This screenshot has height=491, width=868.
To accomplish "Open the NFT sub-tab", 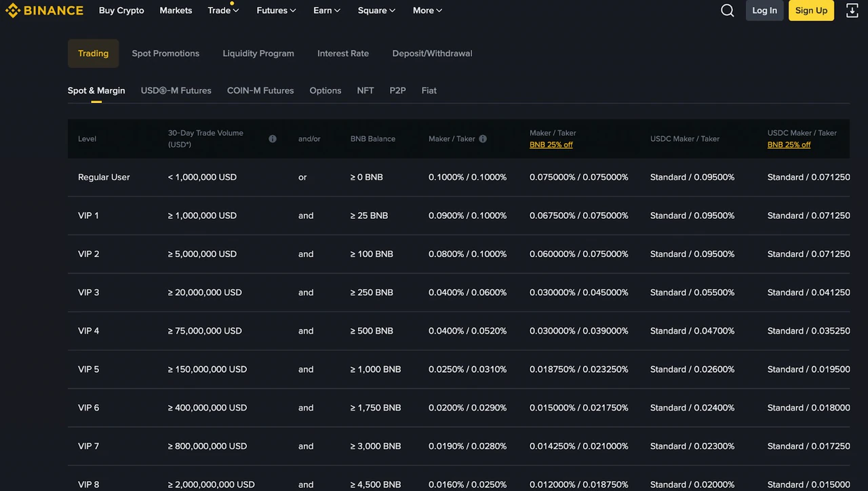I will [366, 90].
